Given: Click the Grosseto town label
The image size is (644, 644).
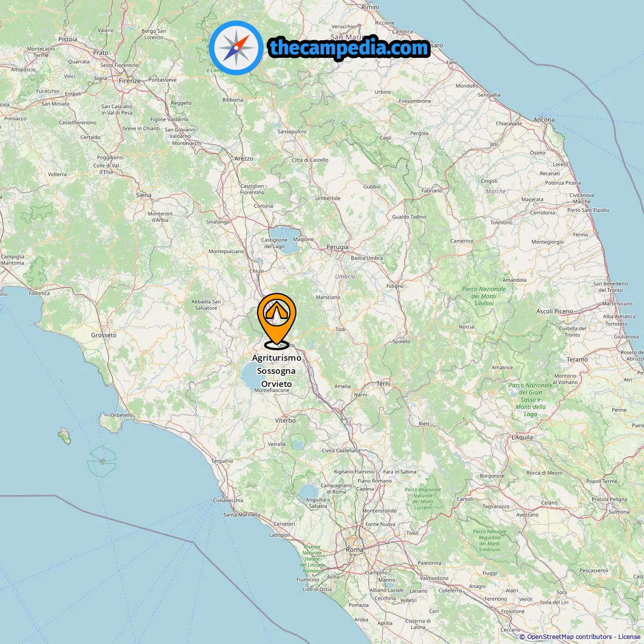Looking at the screenshot, I should pyautogui.click(x=104, y=335).
